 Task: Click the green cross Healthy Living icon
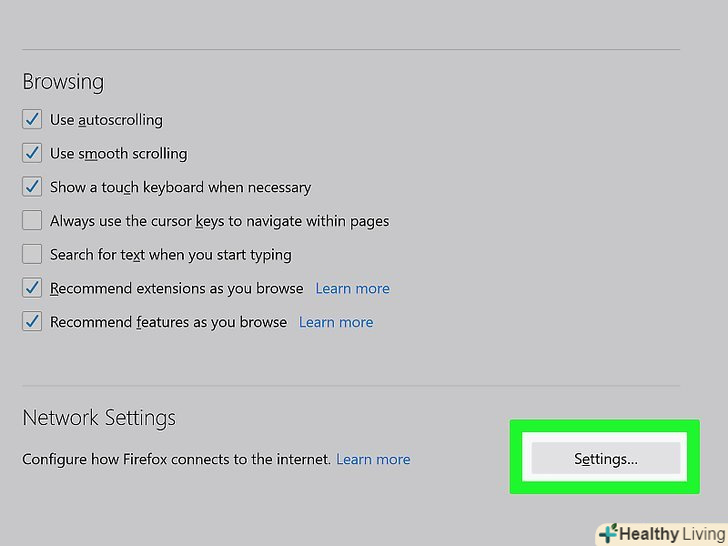pyautogui.click(x=607, y=534)
